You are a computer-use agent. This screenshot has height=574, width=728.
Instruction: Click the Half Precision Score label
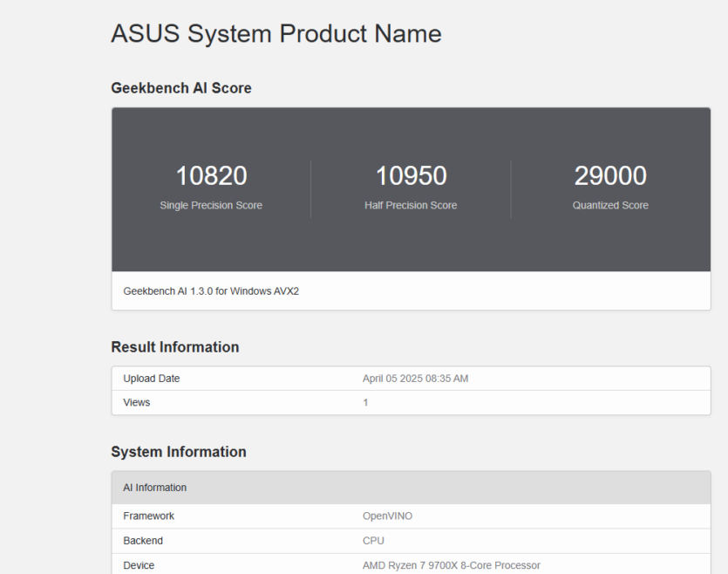pyautogui.click(x=411, y=205)
